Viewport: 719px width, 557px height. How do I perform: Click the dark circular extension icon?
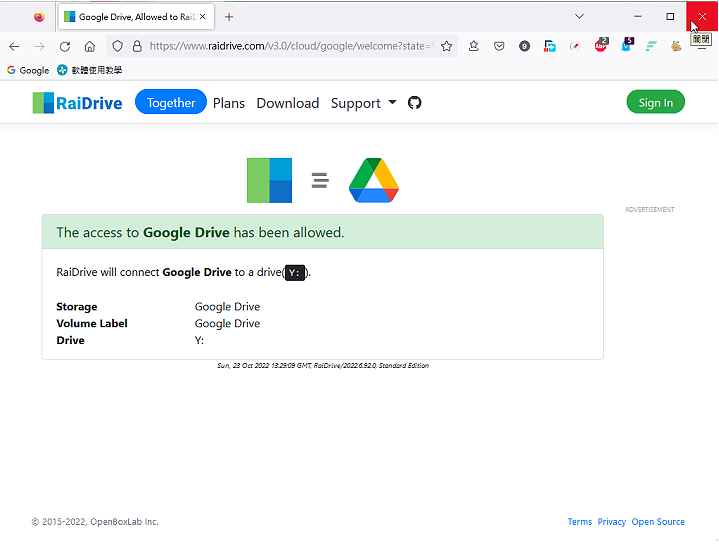[x=524, y=46]
